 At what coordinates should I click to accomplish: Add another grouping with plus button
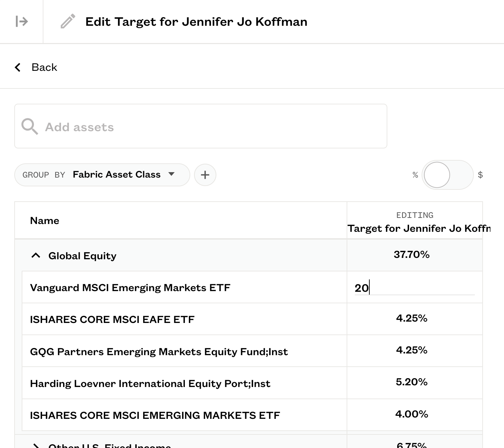(205, 175)
